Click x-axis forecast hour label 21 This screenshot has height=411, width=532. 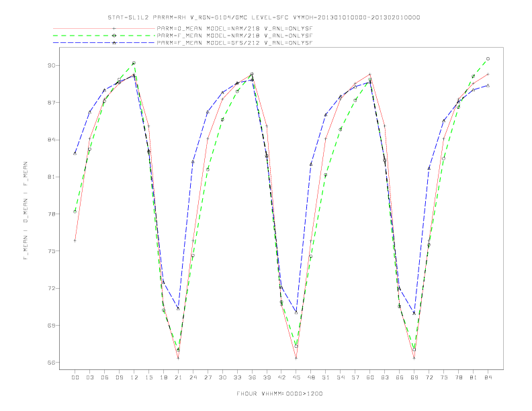click(178, 377)
